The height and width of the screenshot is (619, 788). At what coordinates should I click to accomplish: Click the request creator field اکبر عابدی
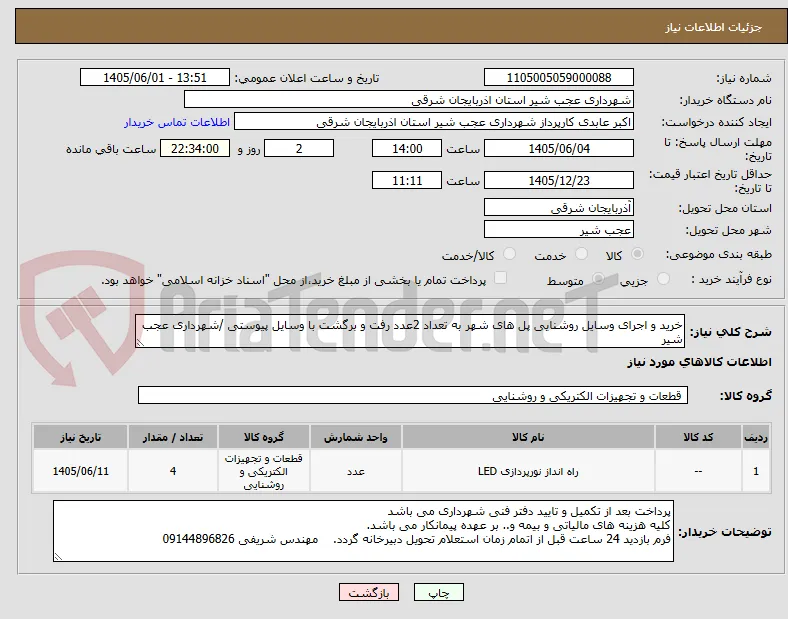coord(434,122)
